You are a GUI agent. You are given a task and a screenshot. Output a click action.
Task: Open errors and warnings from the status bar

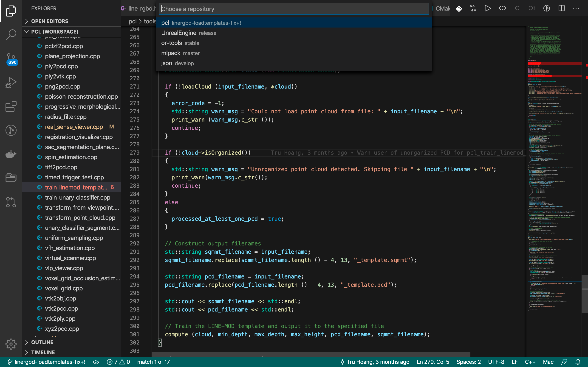pyautogui.click(x=118, y=362)
